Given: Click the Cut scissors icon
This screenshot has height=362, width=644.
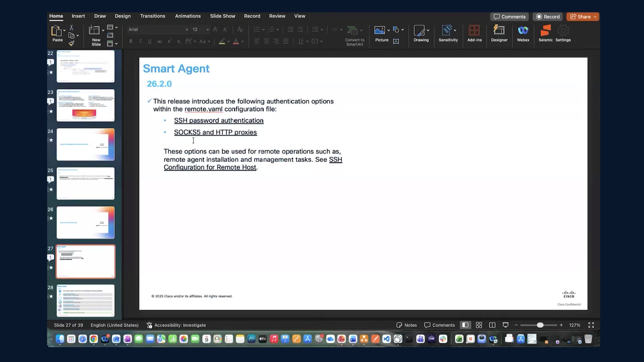Looking at the screenshot, I should pyautogui.click(x=71, y=27).
